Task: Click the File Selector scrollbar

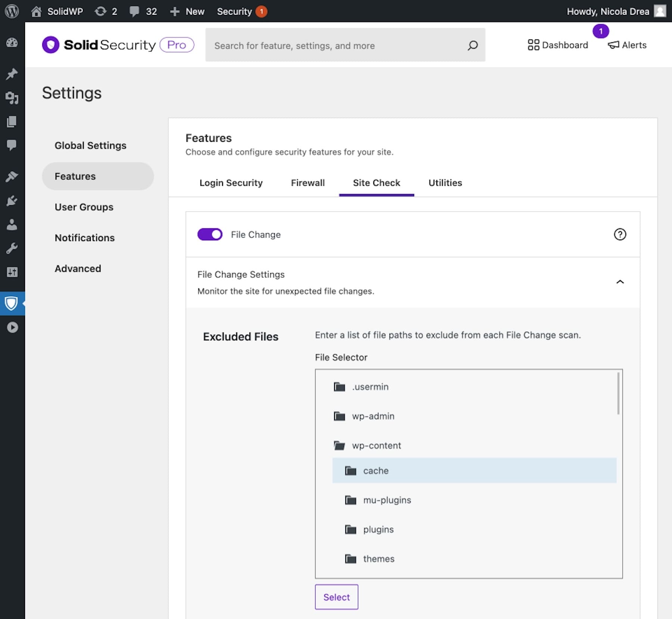Action: tap(618, 393)
